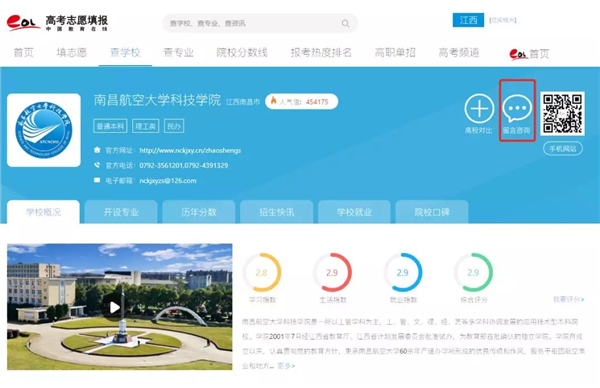Open the 院校分数线 menu item
Image resolution: width=600 pixels, height=388 pixels.
(x=242, y=52)
